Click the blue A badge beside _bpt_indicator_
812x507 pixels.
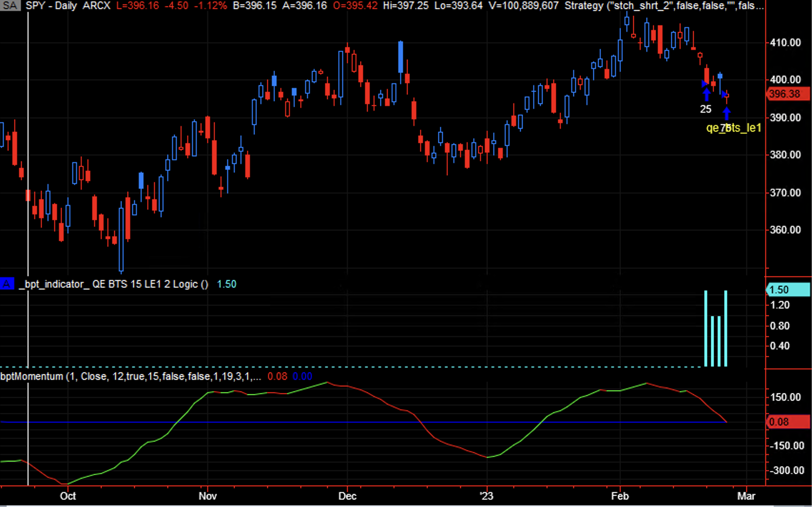[7, 284]
